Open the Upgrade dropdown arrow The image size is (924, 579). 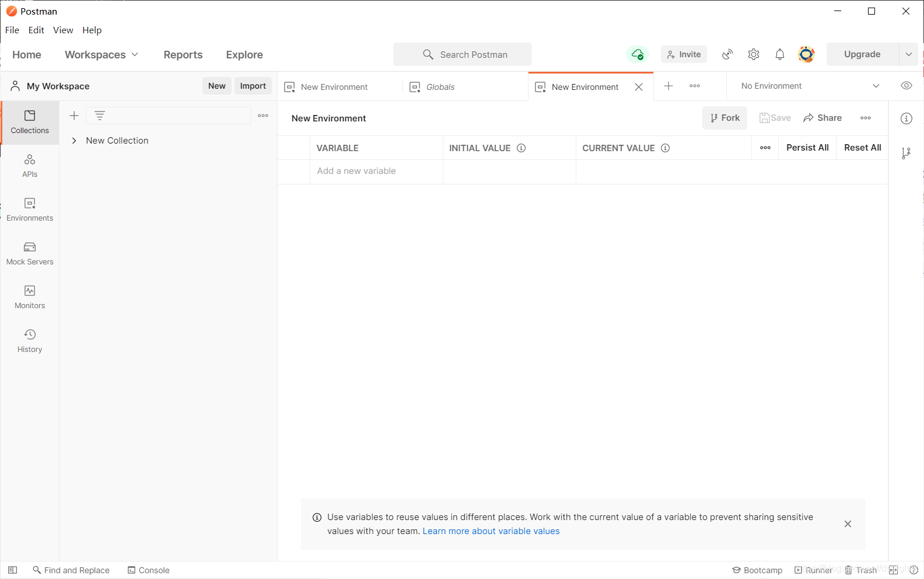[908, 54]
